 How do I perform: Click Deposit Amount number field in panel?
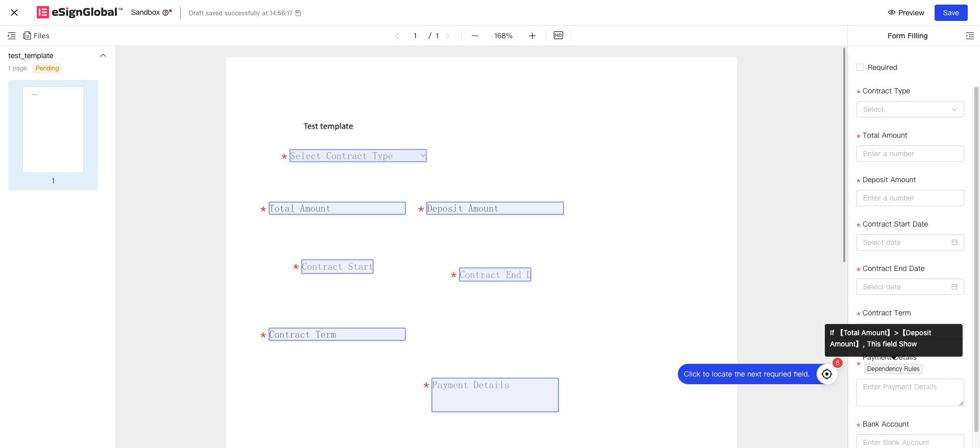pyautogui.click(x=910, y=198)
